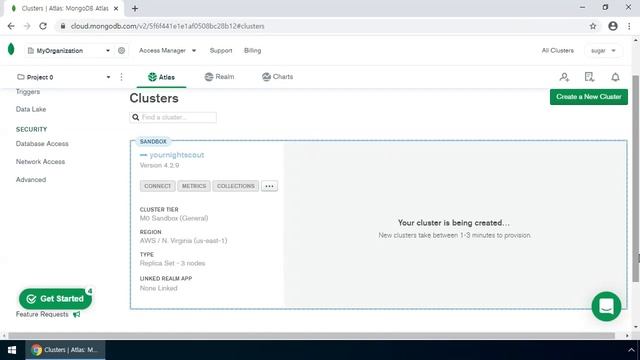Click the AWS / N. Virginia region text
640x360 pixels.
pos(183,241)
